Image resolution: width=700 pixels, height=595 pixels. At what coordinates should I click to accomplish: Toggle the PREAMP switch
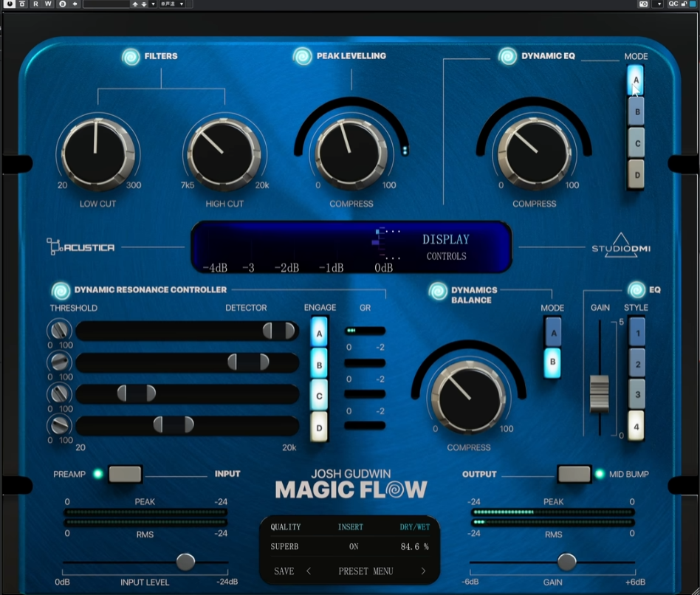pyautogui.click(x=125, y=474)
